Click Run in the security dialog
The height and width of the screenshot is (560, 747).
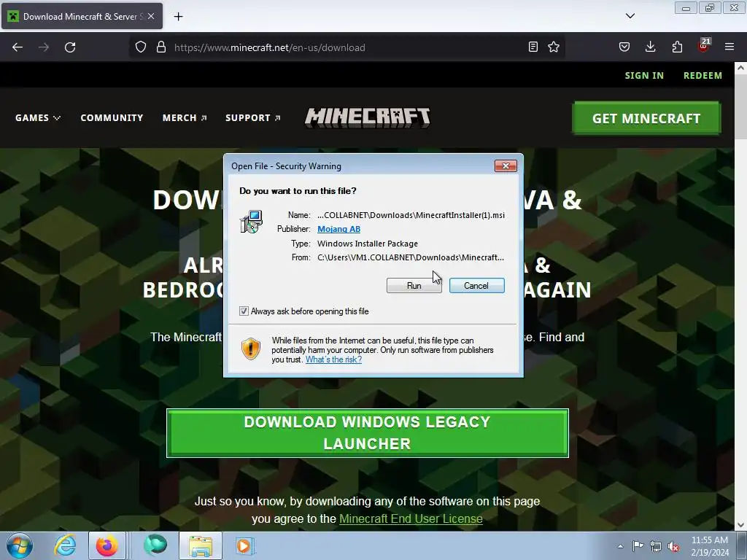tap(414, 286)
